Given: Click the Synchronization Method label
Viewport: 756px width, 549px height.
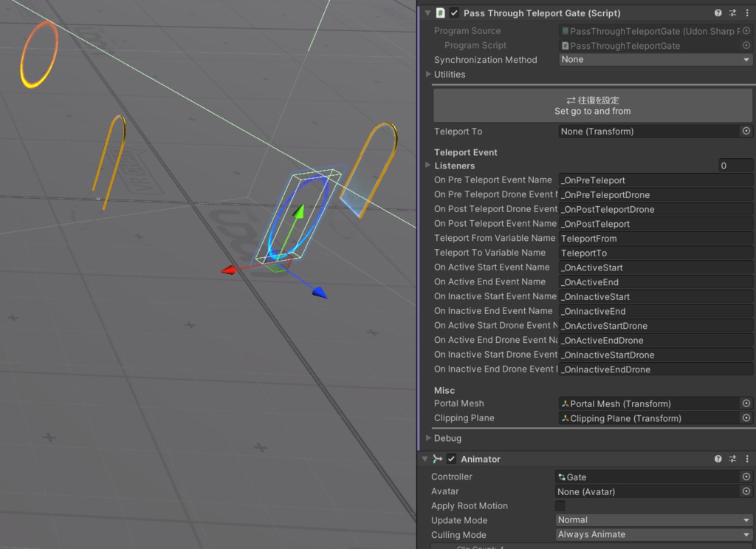Looking at the screenshot, I should pyautogui.click(x=485, y=60).
